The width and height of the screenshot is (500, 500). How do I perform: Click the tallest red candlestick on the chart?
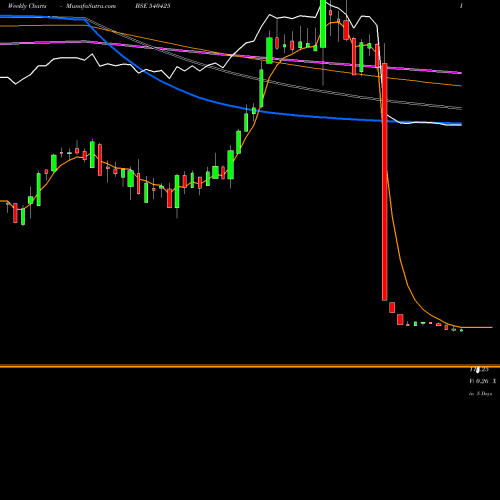[385, 182]
